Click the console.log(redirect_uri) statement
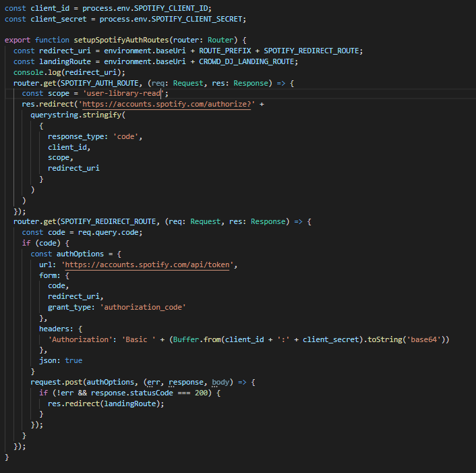Screen dimensions: 476x473 pos(69,72)
